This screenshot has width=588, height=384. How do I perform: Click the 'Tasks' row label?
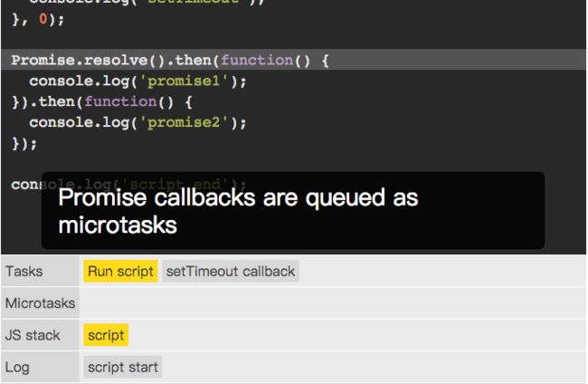point(24,272)
